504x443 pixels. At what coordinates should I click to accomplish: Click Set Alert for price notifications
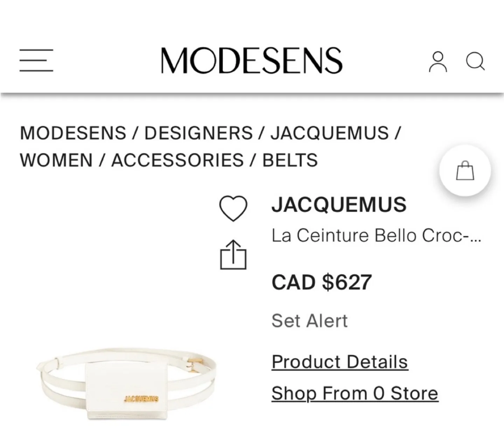click(x=309, y=321)
